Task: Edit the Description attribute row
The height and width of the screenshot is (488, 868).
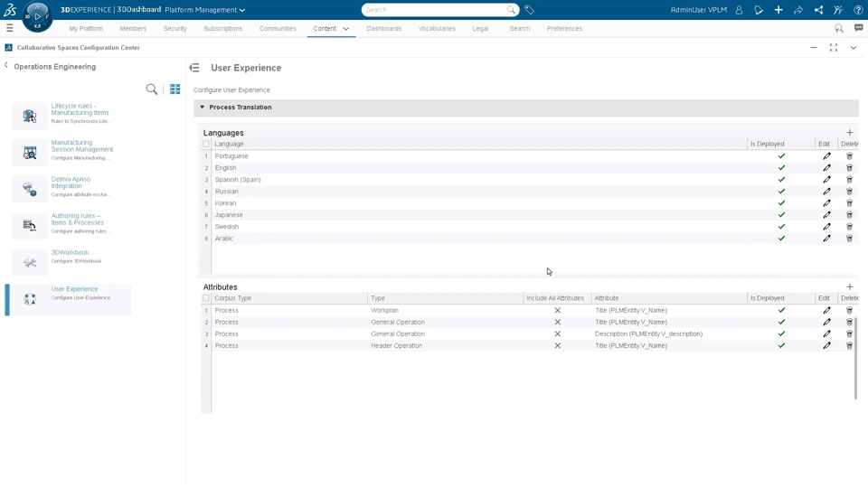Action: pos(826,333)
